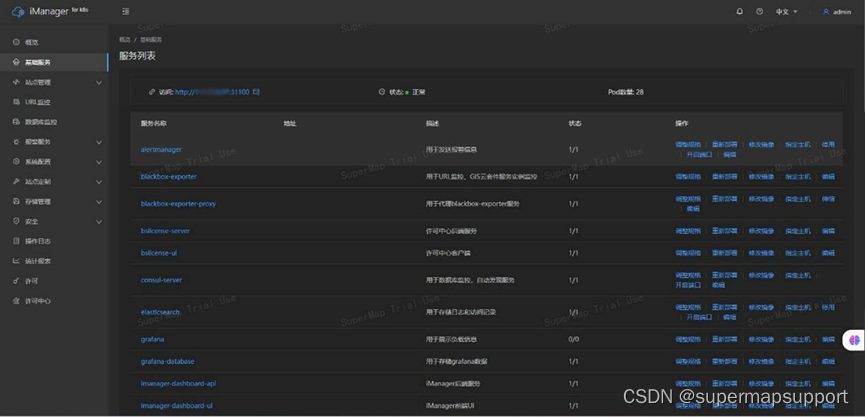Viewport: 865px width, 417px height.
Task: Open 统计报表 in the sidebar
Action: click(38, 261)
